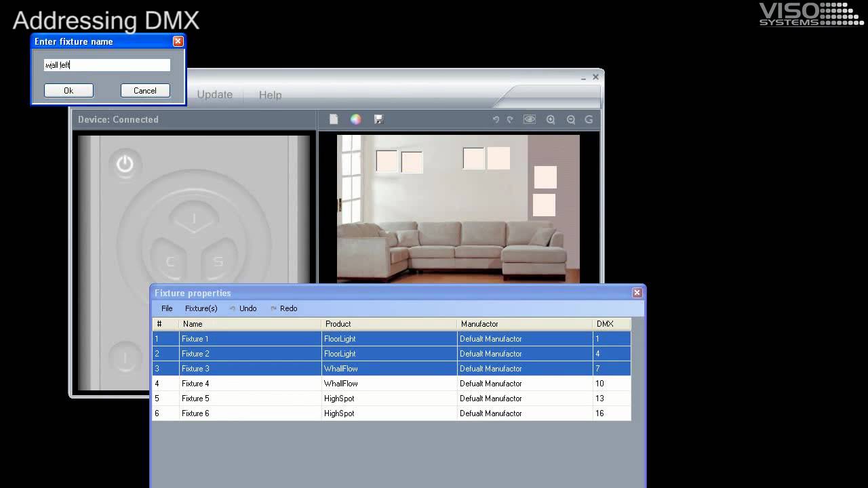Screen dimensions: 868x488
Task: Open the Update menu
Action: click(x=215, y=95)
